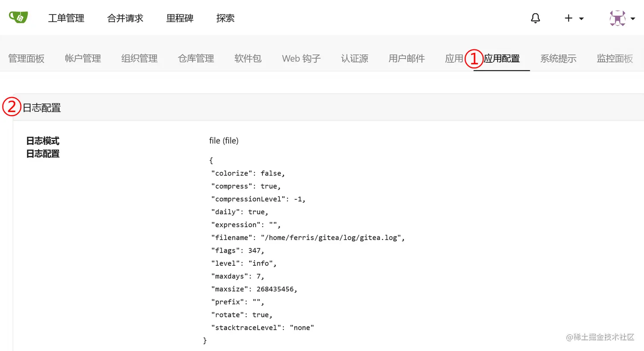Switch to the 管理面板 tab

[26, 58]
